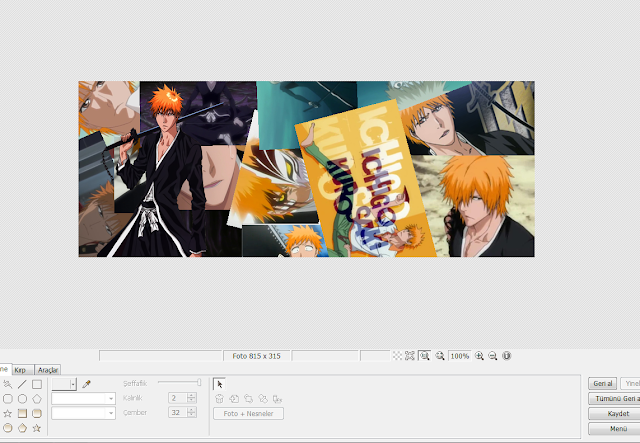Click the second object icon below the pointer
This screenshot has width=640, height=443.
tap(234, 399)
